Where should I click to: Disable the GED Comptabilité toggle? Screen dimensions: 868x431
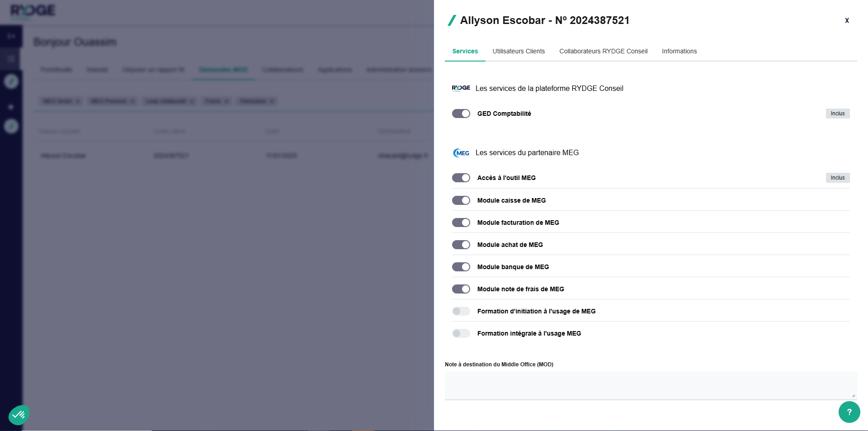[x=461, y=114]
